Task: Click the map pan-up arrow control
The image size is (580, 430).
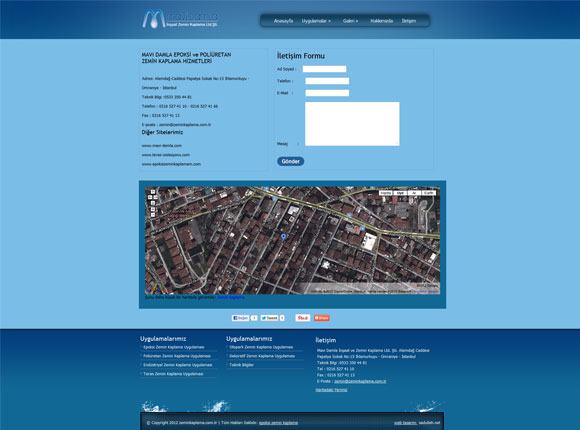Action: click(x=153, y=192)
